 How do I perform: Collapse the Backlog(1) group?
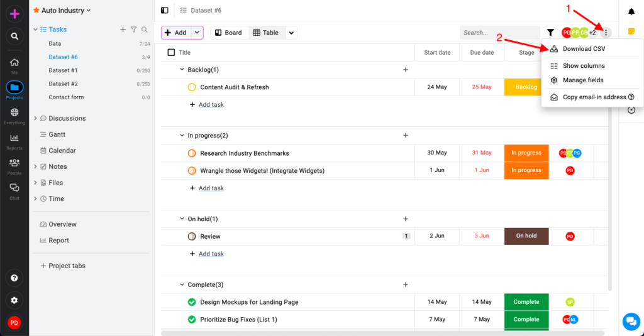click(x=182, y=70)
